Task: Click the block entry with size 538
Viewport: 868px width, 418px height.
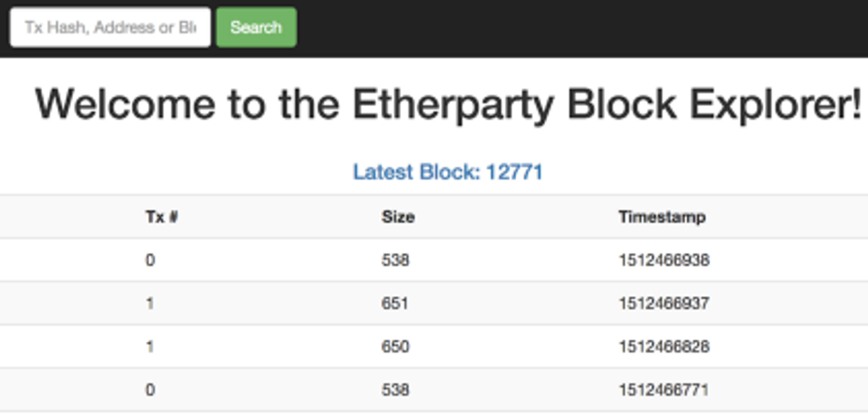Action: pyautogui.click(x=395, y=260)
